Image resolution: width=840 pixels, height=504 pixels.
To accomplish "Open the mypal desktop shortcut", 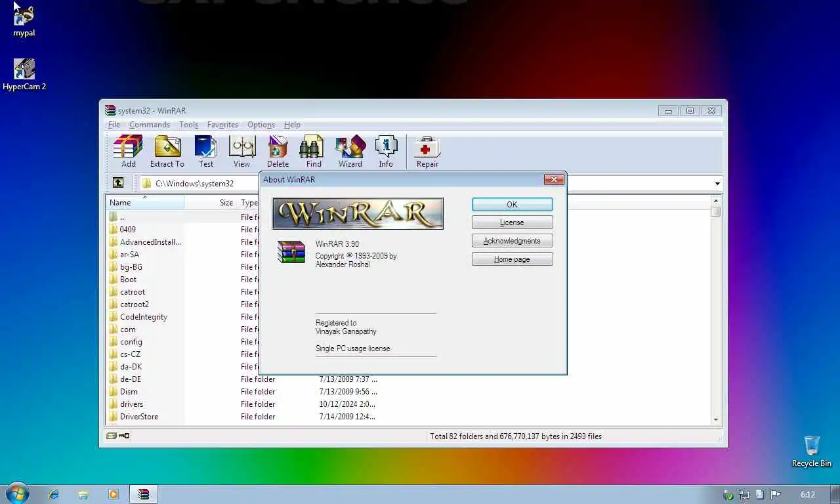I will tap(24, 20).
